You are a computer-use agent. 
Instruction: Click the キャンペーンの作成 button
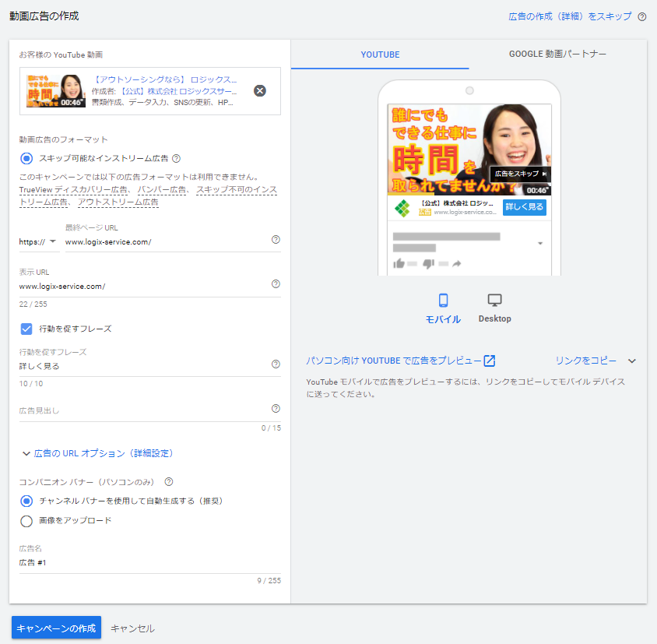[56, 628]
